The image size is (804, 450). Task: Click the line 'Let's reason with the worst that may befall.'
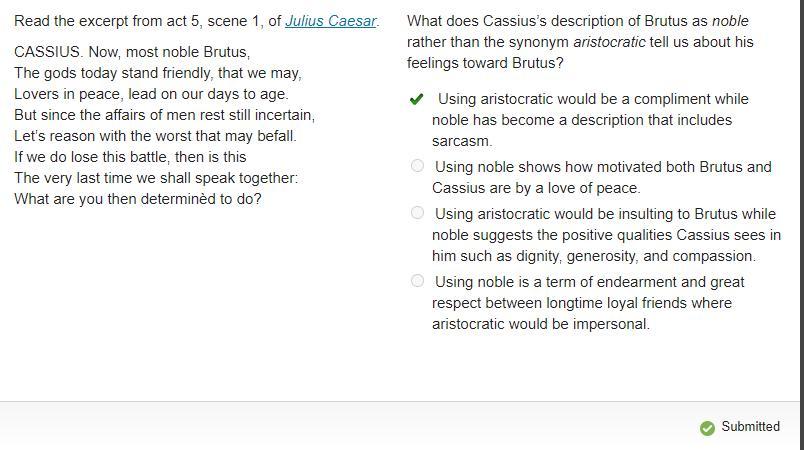coord(155,136)
